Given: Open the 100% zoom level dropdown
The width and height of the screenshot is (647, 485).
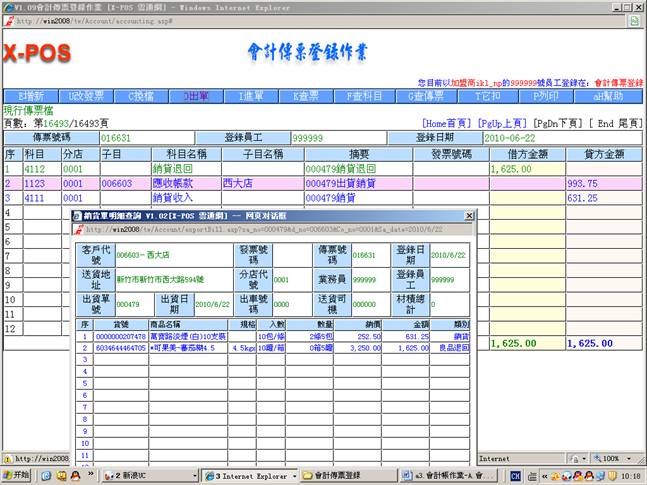Looking at the screenshot, I should pyautogui.click(x=612, y=458).
